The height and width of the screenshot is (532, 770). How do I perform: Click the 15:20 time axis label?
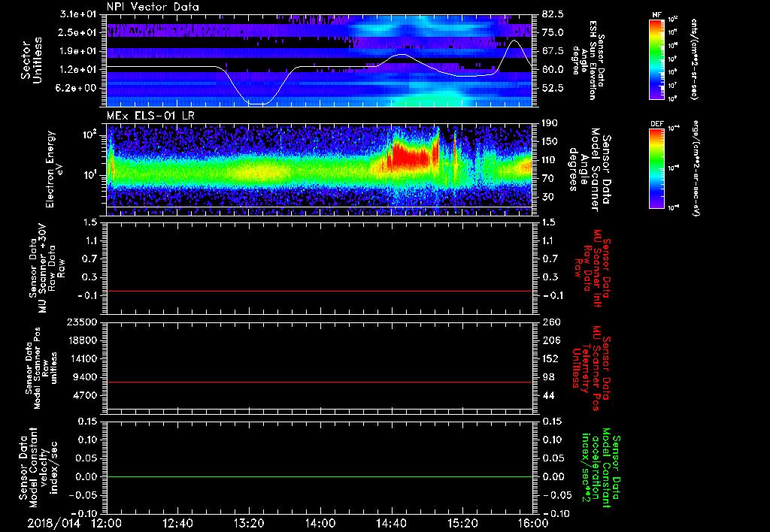click(462, 523)
